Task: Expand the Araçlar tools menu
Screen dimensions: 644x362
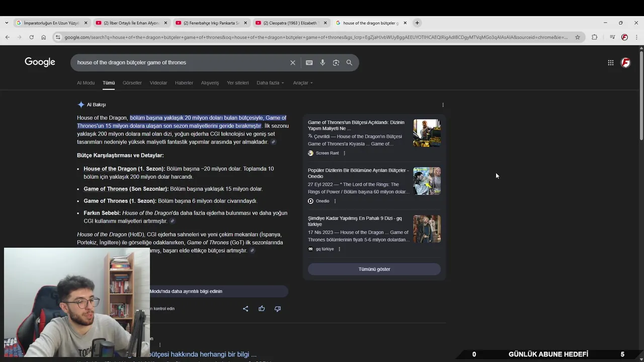Action: (303, 83)
